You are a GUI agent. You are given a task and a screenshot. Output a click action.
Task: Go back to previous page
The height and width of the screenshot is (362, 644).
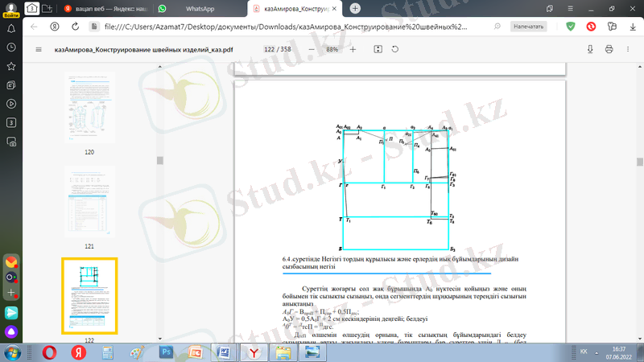[34, 27]
